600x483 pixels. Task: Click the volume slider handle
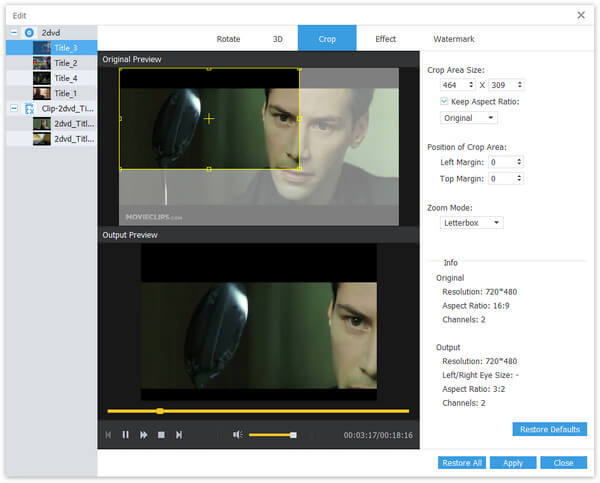[x=293, y=435]
